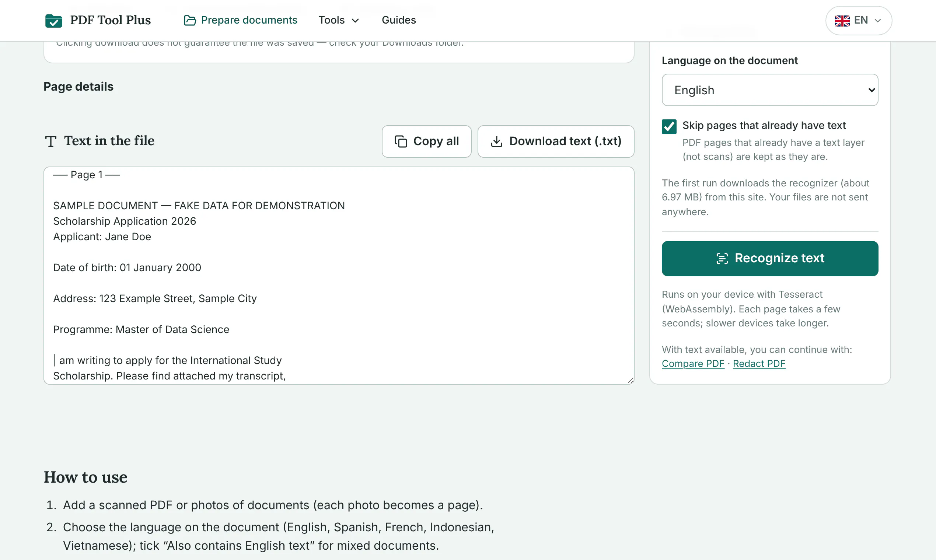Screen dimensions: 936x560
Task: Follow the Redact PDF link
Action: point(759,363)
